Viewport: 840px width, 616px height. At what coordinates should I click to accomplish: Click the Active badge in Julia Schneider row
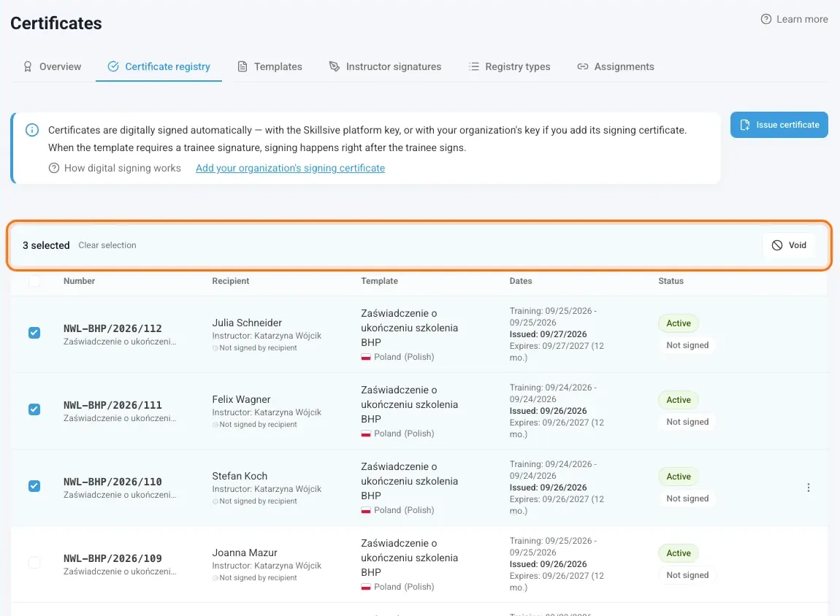679,323
